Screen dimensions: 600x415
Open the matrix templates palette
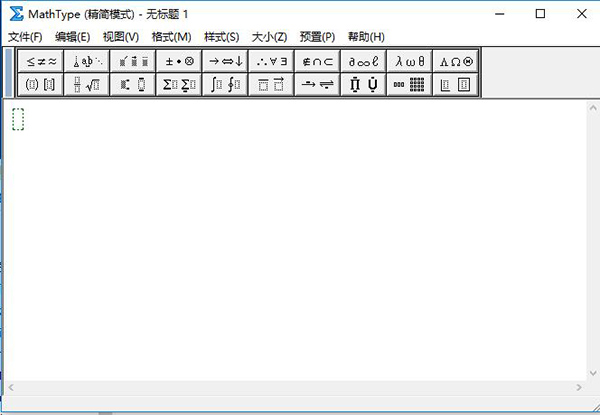[x=409, y=85]
